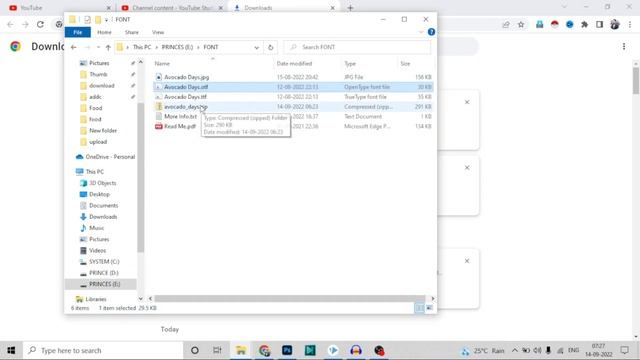This screenshot has height=360, width=640.
Task: Select the avocado_days.zip file
Action: 186,107
